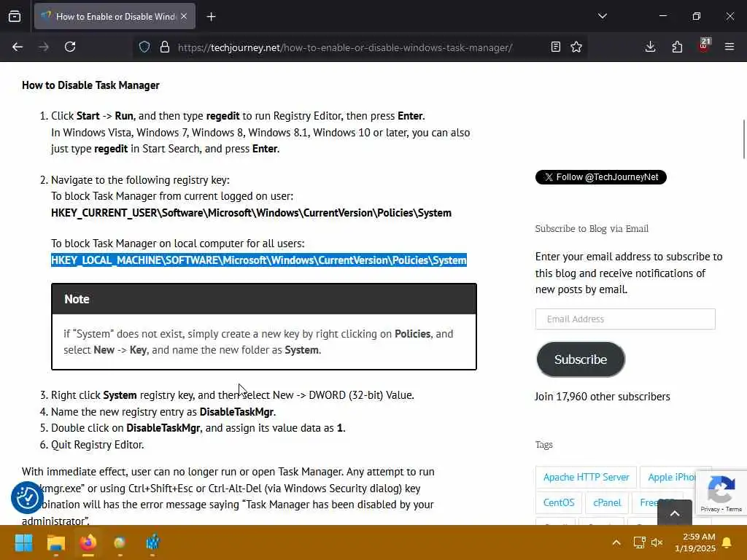
Task: Click 'Subscribe to Blog via Email' heading
Action: [592, 228]
